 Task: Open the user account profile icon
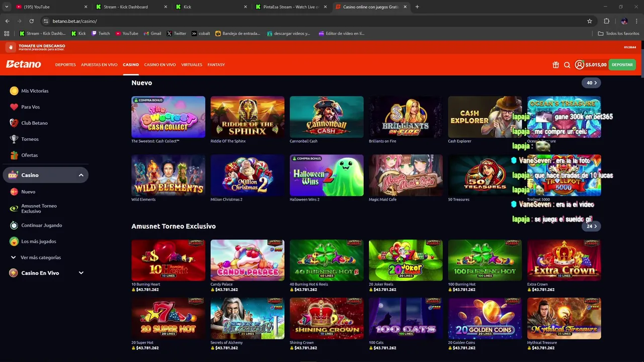pyautogui.click(x=580, y=65)
